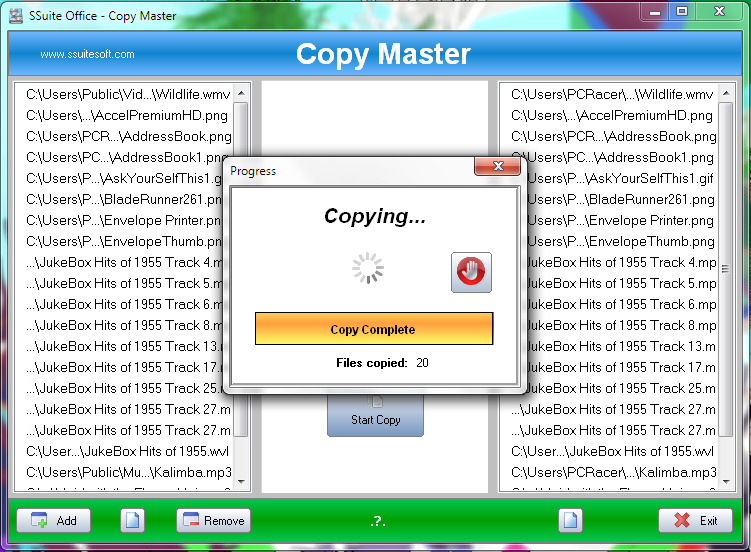The height and width of the screenshot is (552, 751).
Task: Click destination list scroll-up arrow
Action: click(x=727, y=93)
